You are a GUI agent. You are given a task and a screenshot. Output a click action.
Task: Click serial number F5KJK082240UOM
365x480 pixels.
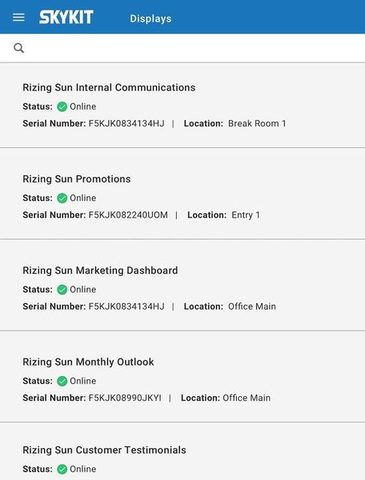coord(128,215)
